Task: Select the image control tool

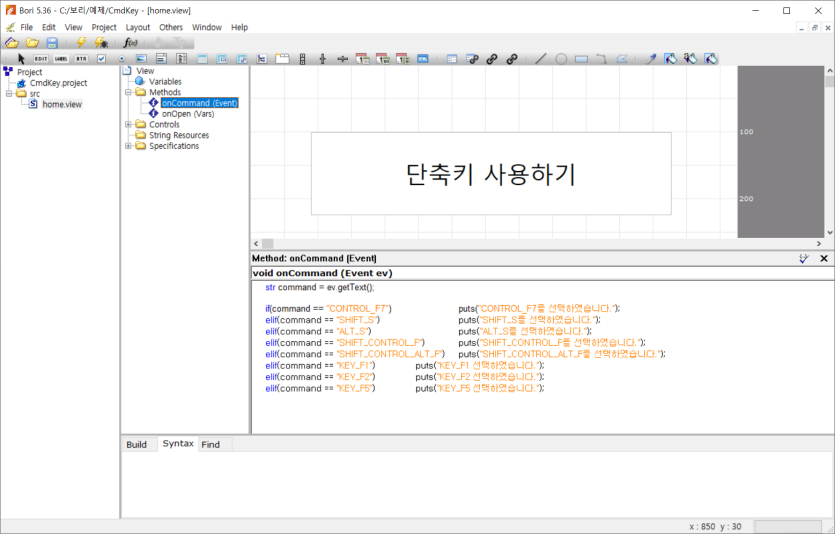Action: click(141, 59)
